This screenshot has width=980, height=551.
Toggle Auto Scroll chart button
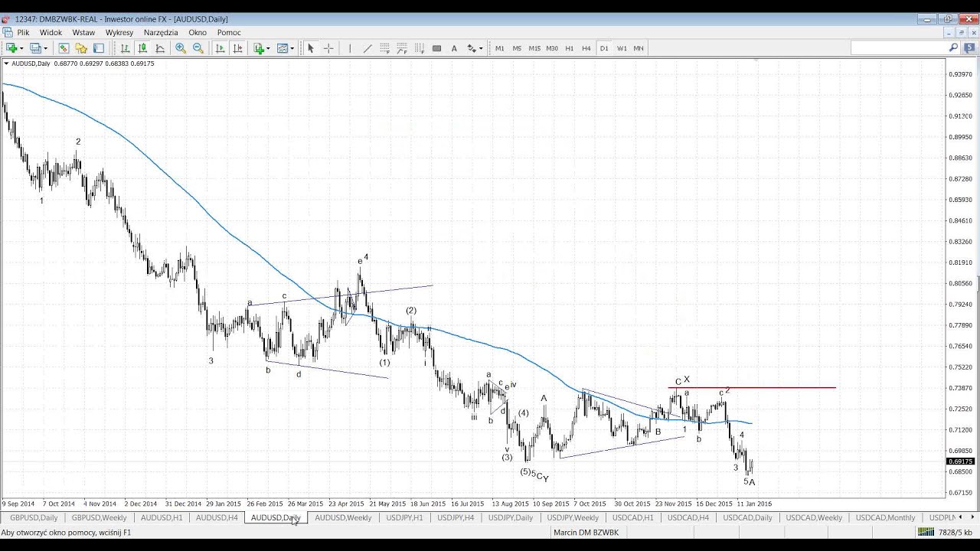(x=220, y=48)
